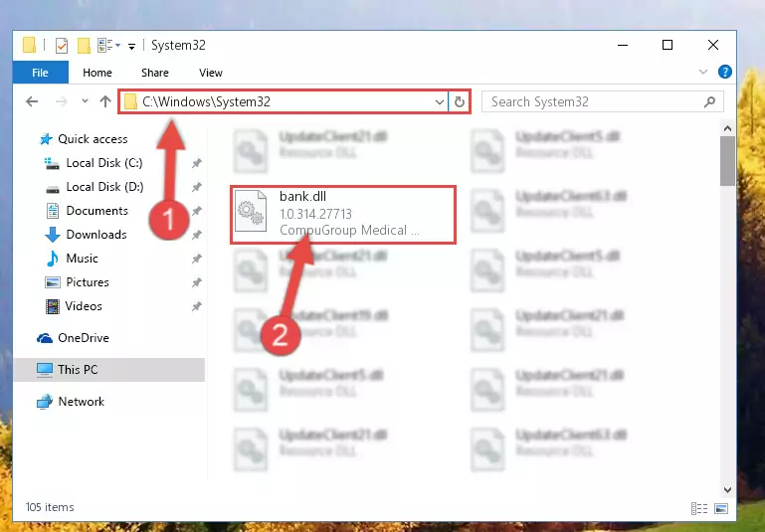The image size is (765, 532).
Task: Select Quick access in the navigation pane
Action: coord(93,139)
